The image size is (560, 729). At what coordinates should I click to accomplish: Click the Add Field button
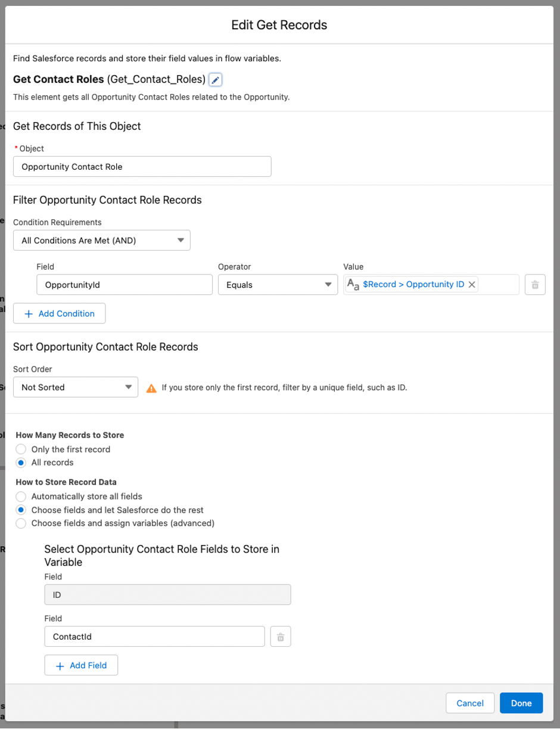[x=81, y=665]
